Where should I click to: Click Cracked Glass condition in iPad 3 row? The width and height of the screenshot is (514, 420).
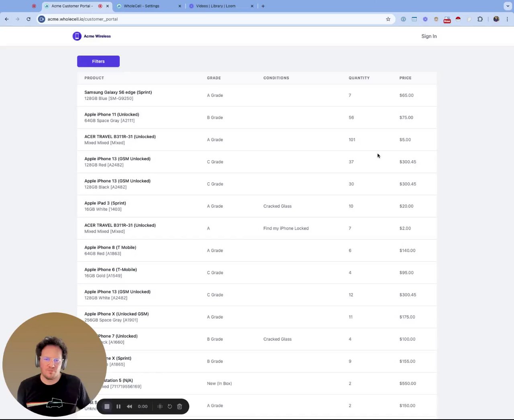(x=277, y=206)
